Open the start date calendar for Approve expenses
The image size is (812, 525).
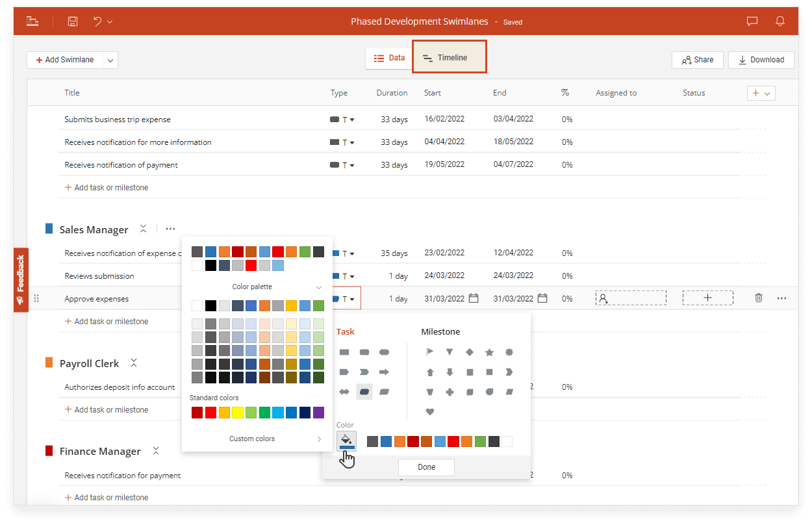pos(474,298)
